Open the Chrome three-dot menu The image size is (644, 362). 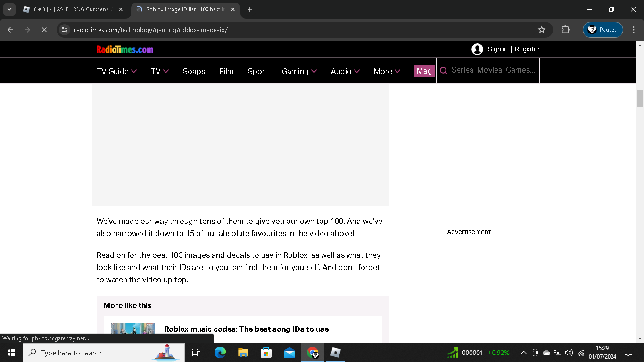point(634,30)
